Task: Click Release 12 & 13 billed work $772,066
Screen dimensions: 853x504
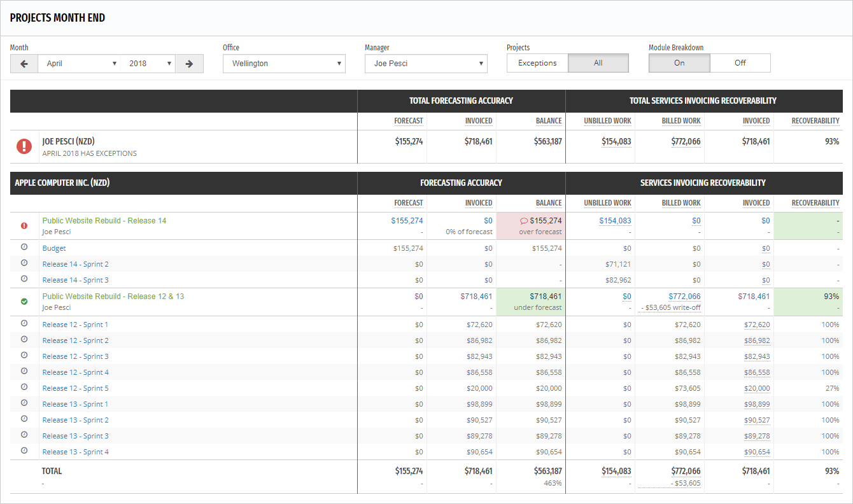Action: [x=684, y=297]
